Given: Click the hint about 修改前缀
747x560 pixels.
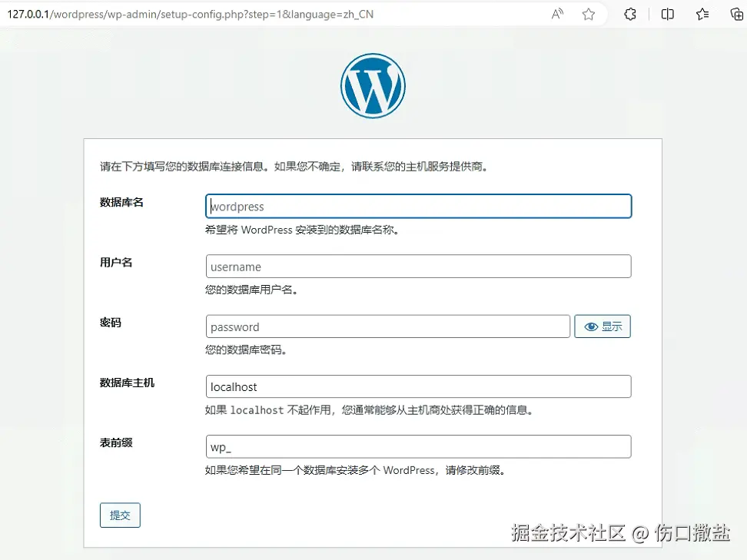Looking at the screenshot, I should [x=355, y=470].
